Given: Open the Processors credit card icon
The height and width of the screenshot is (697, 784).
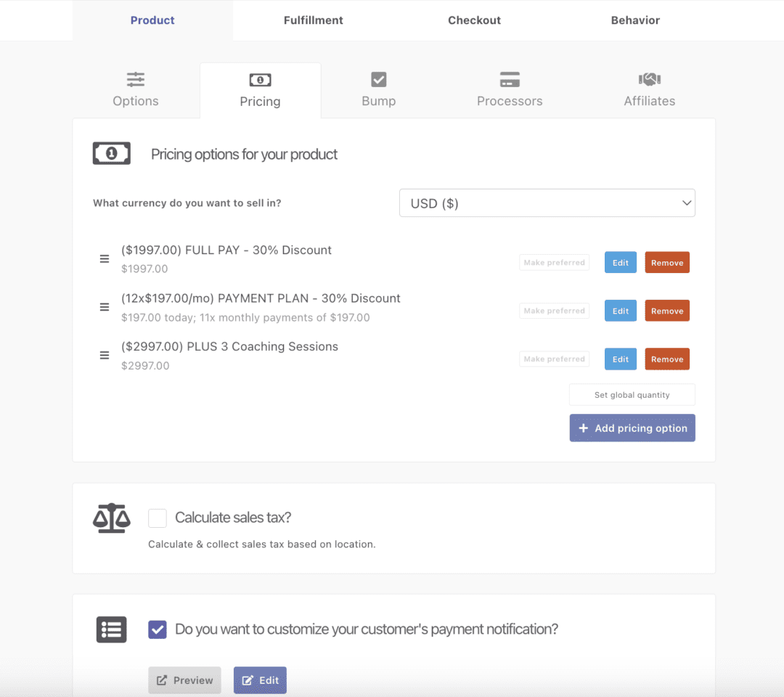Looking at the screenshot, I should [x=510, y=79].
